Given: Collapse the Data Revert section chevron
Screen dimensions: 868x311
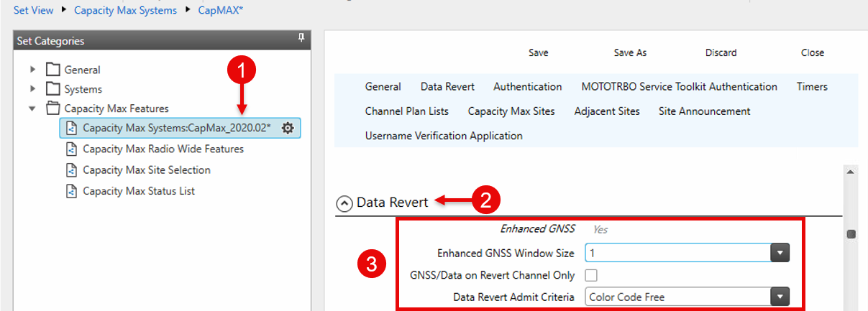Looking at the screenshot, I should (x=344, y=203).
